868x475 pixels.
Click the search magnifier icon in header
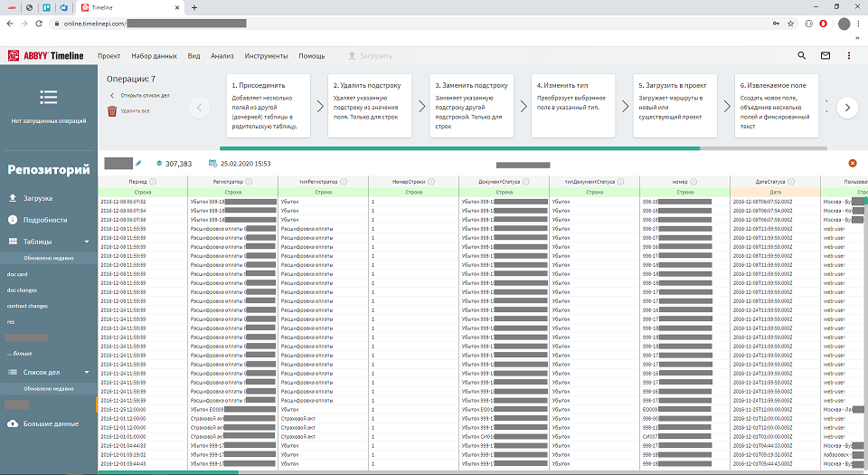coord(801,56)
